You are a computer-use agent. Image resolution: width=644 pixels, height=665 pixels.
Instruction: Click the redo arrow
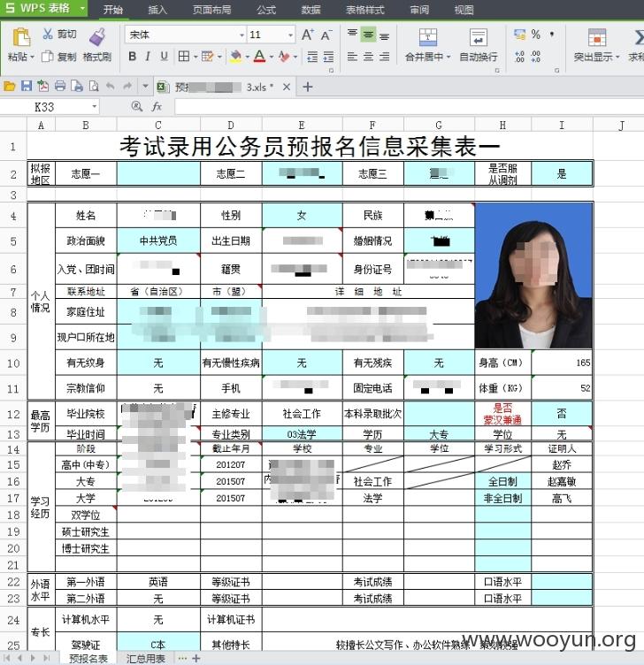127,87
